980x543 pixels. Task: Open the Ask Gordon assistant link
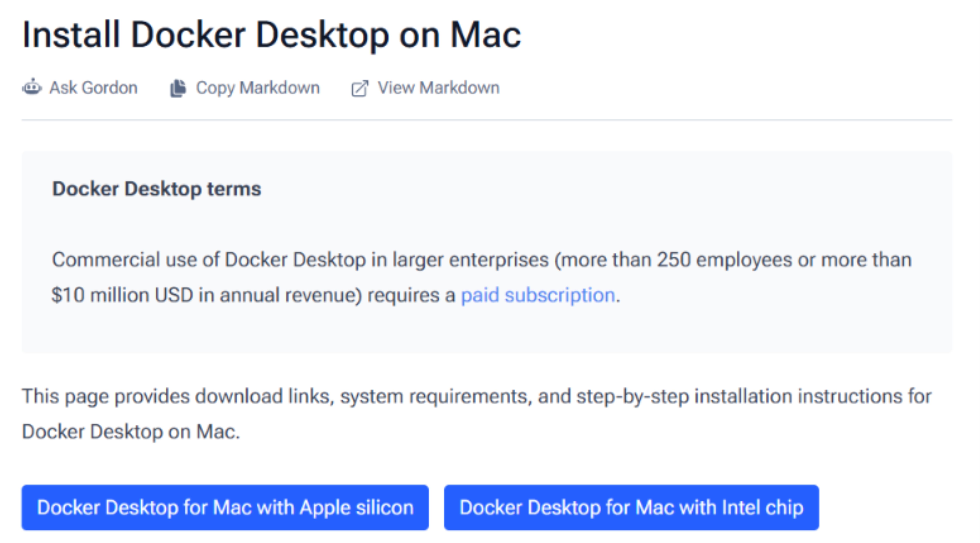(80, 88)
